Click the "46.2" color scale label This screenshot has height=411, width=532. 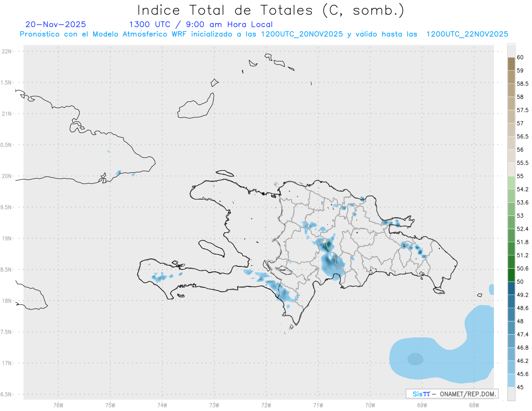[x=522, y=361]
